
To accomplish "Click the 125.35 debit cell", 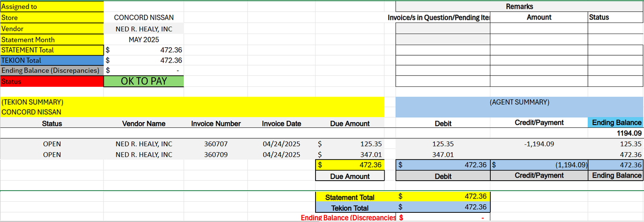I will [x=443, y=144].
